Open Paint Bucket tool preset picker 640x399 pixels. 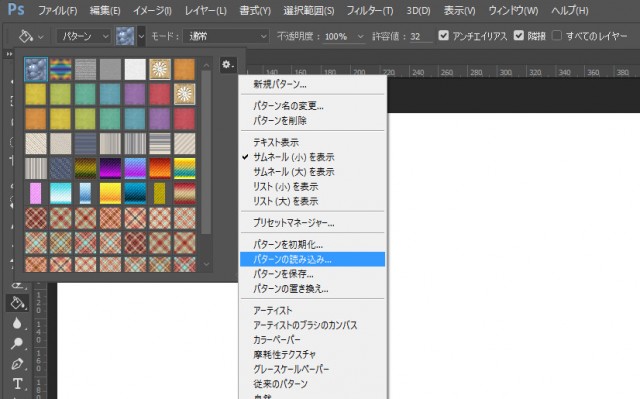pos(30,36)
